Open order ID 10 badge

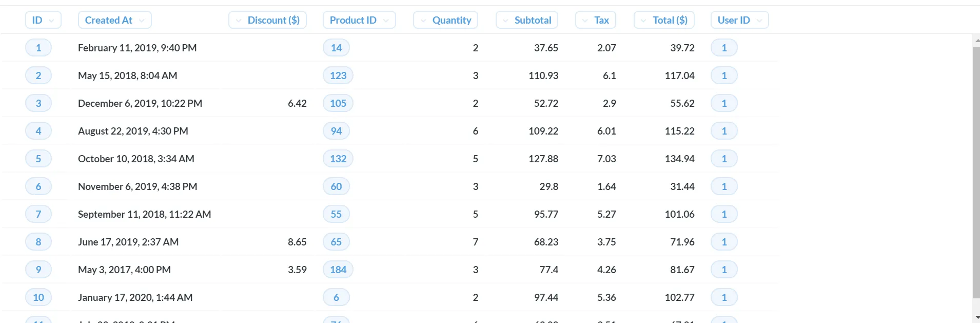[x=38, y=297]
